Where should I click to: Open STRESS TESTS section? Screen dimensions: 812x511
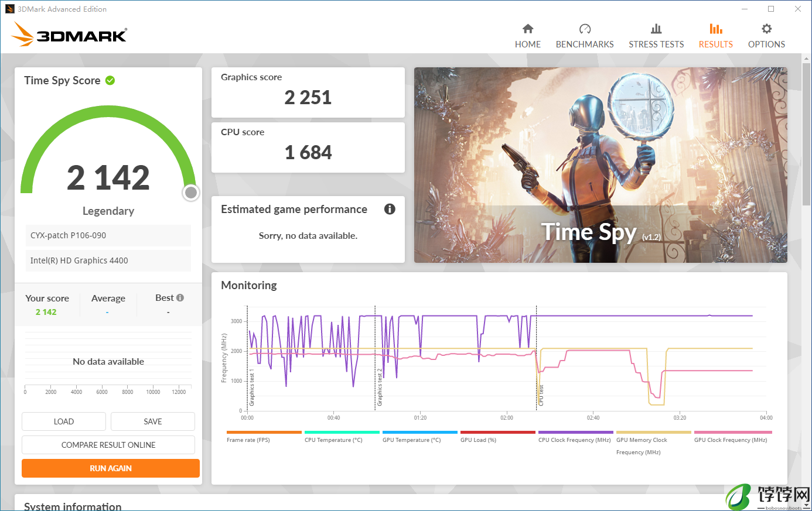(x=656, y=36)
